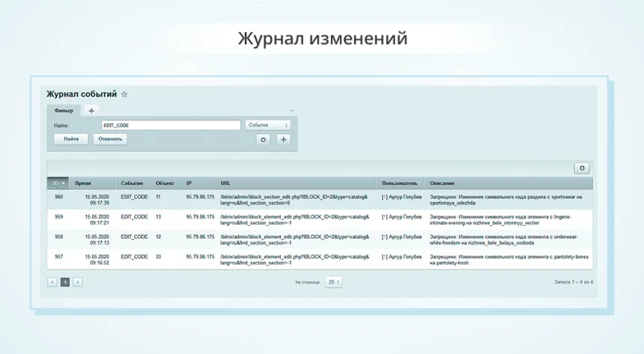Image resolution: width=644 pixels, height=354 pixels.
Task: Select page 1 in pagination
Action: pyautogui.click(x=65, y=282)
